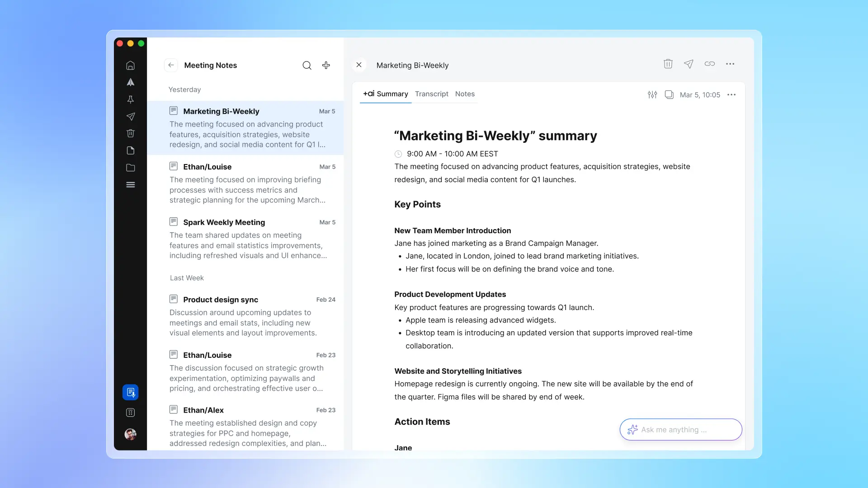
Task: Copy the meeting link with chain icon
Action: coord(709,64)
